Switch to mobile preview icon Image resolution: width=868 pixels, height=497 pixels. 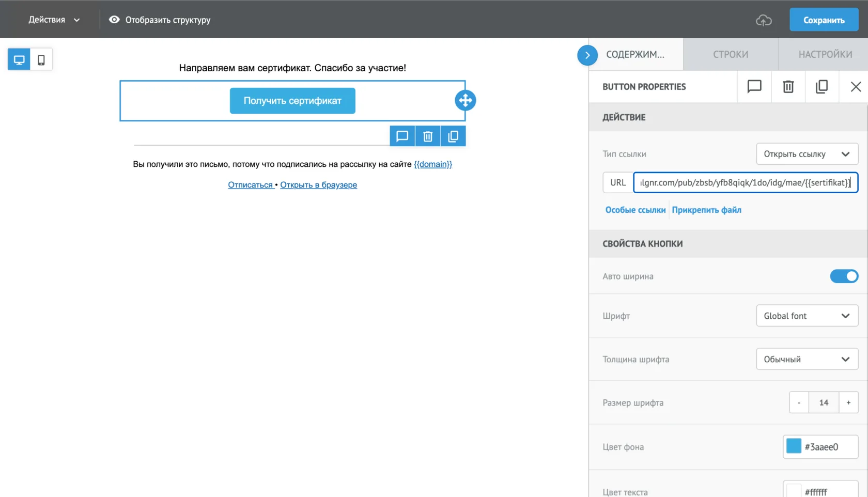pos(41,59)
